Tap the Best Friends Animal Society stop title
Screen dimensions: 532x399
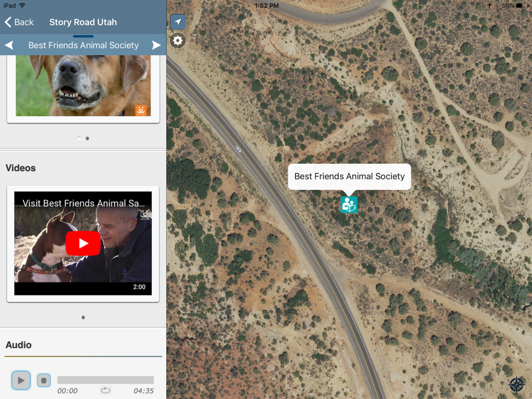click(x=84, y=45)
